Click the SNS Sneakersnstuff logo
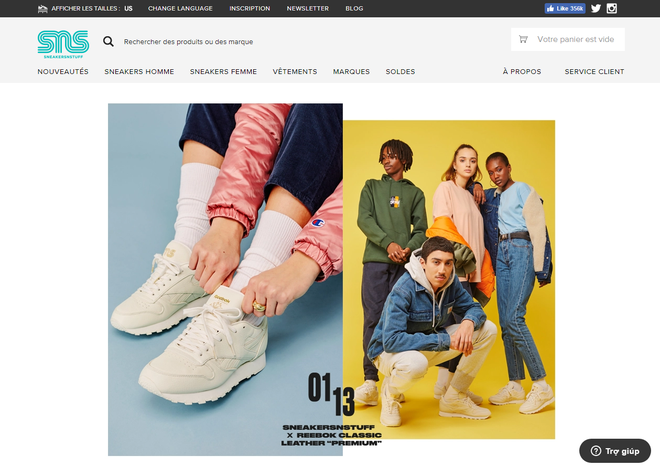Viewport: 660px width, 466px height. [63, 44]
